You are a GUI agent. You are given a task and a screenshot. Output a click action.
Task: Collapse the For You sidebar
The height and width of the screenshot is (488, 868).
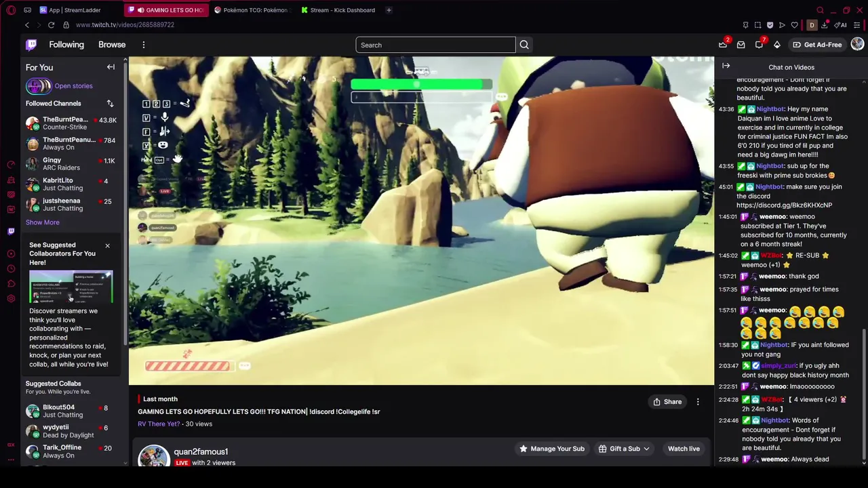coord(111,67)
